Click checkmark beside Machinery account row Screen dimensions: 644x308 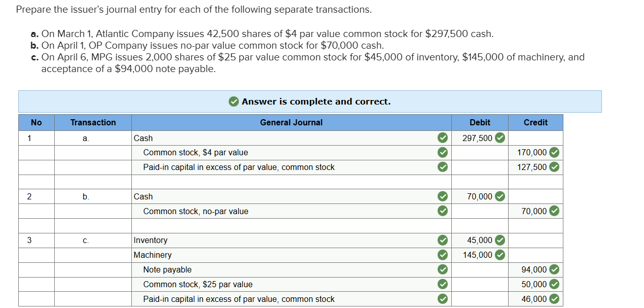click(443, 255)
